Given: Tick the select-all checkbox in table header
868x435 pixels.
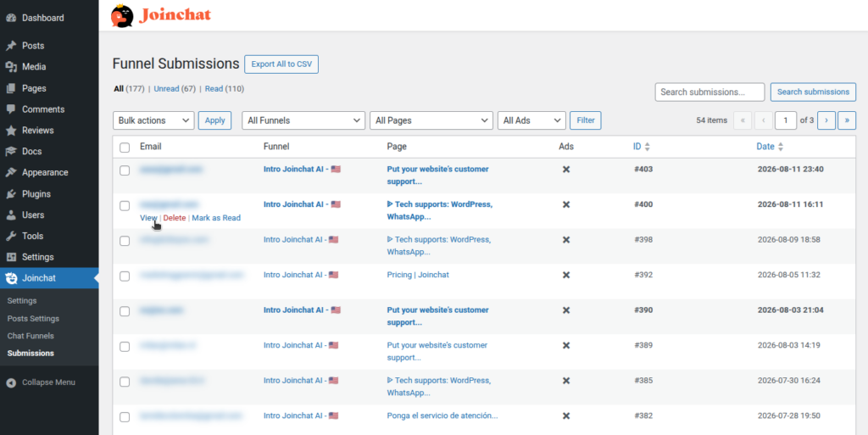Looking at the screenshot, I should [125, 148].
